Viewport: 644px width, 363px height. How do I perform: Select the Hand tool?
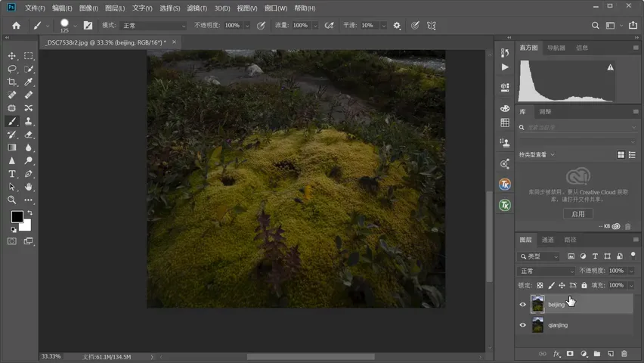tap(28, 187)
